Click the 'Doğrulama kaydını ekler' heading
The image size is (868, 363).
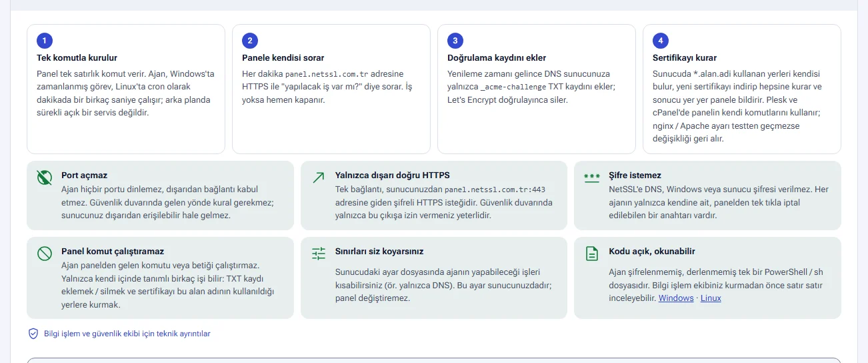497,58
